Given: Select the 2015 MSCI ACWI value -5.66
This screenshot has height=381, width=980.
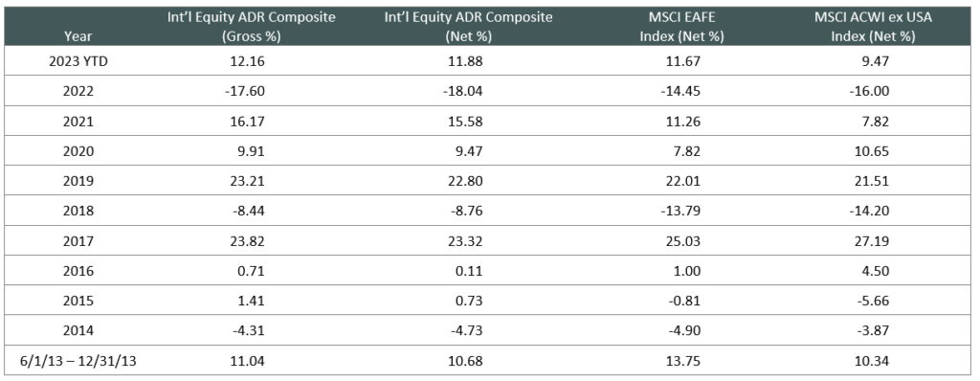Looking at the screenshot, I should pos(875,302).
